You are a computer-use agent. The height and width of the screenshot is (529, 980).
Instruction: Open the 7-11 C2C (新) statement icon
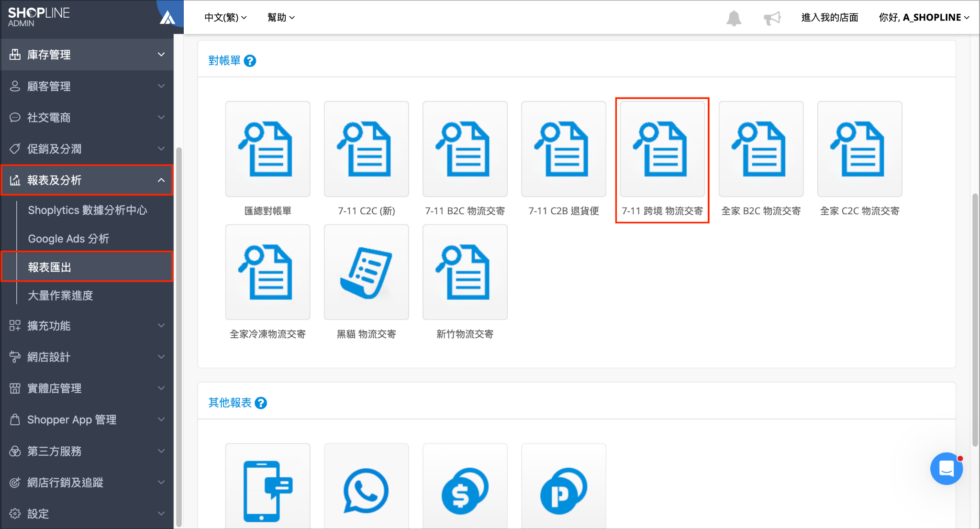coord(366,149)
